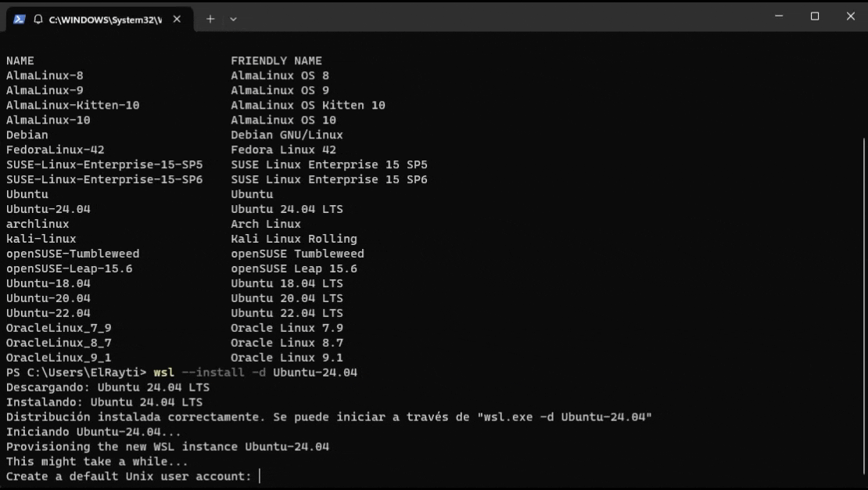
Task: Focus the default Unix user account prompt cursor
Action: pos(260,476)
